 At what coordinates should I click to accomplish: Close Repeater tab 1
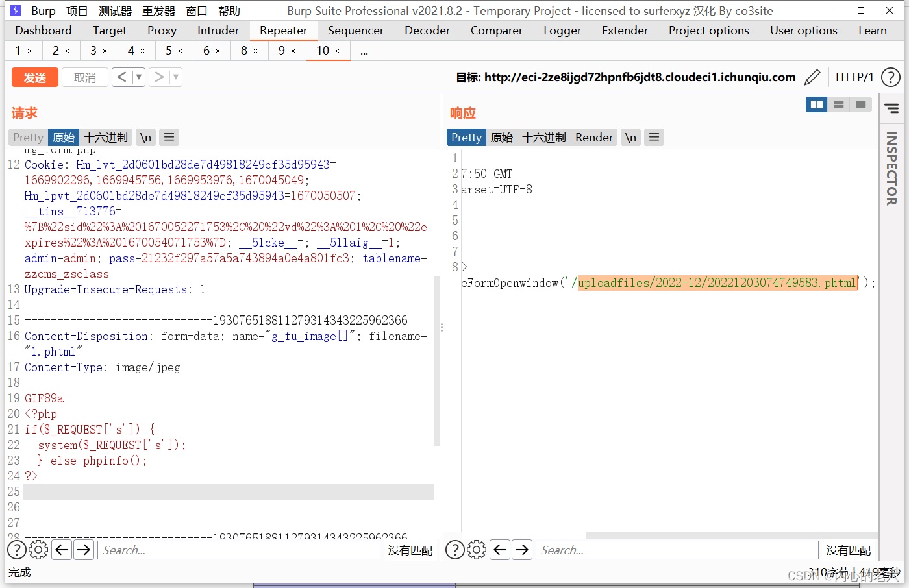click(x=30, y=51)
